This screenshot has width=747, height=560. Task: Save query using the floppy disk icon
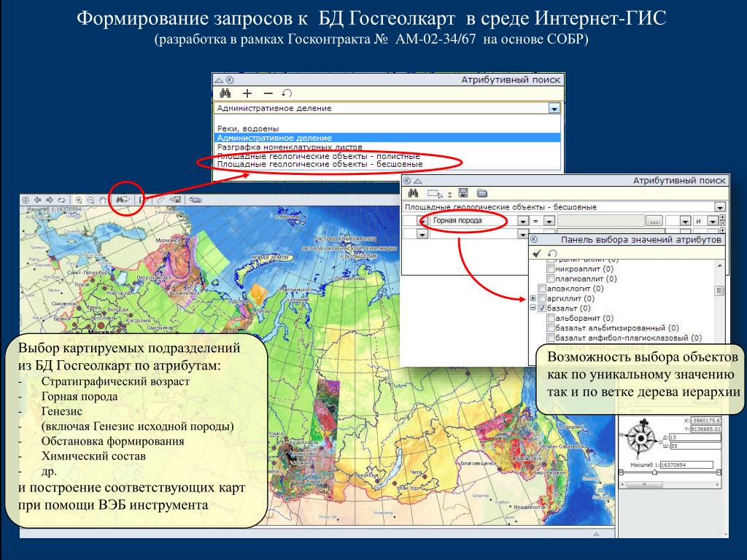(x=462, y=192)
